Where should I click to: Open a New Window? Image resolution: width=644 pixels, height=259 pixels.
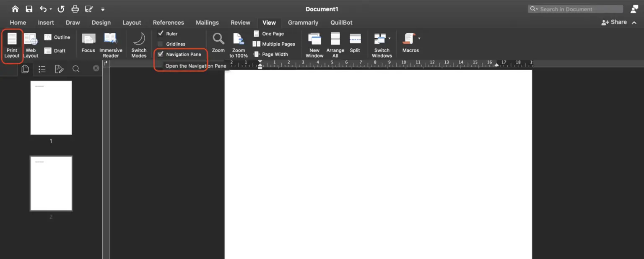click(314, 45)
